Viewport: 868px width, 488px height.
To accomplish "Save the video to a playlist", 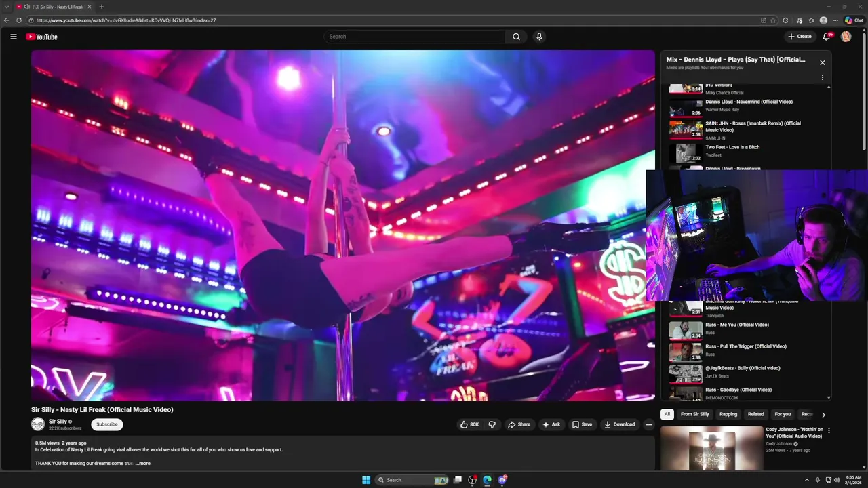I will click(582, 424).
